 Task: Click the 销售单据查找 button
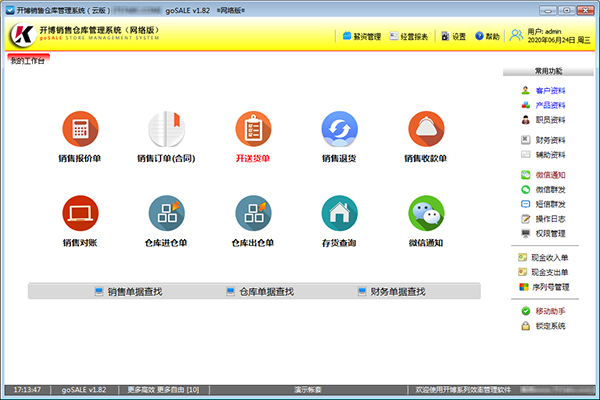point(129,292)
